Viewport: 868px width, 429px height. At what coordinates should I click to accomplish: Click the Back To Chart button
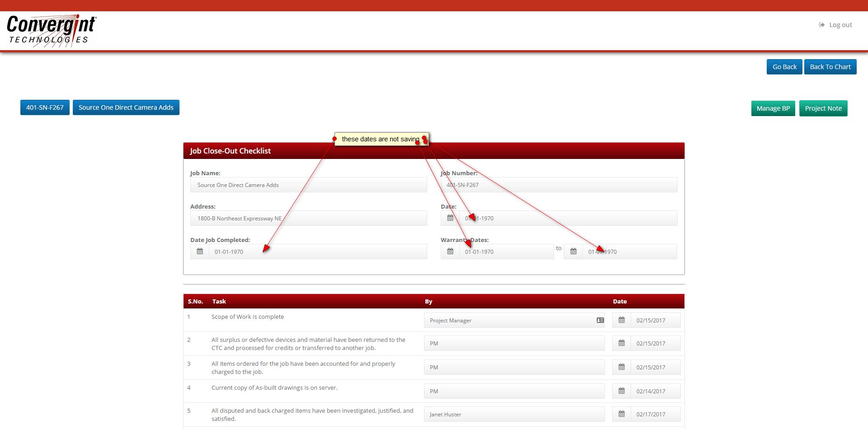[x=830, y=67]
